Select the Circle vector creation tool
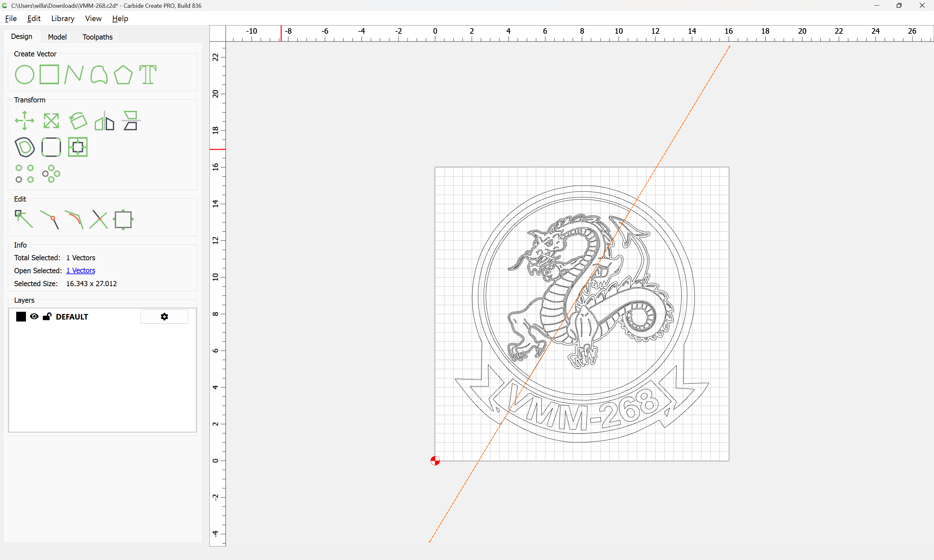This screenshot has height=560, width=934. 25,74
